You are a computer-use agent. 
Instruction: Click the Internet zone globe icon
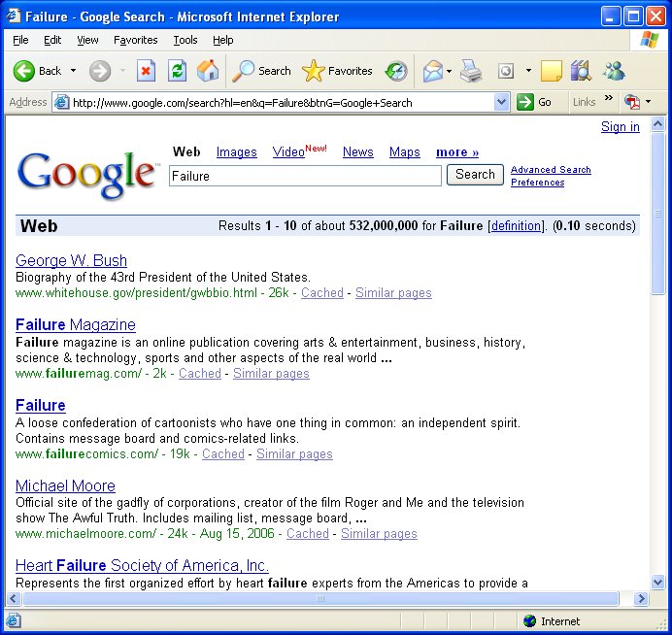[x=530, y=620]
